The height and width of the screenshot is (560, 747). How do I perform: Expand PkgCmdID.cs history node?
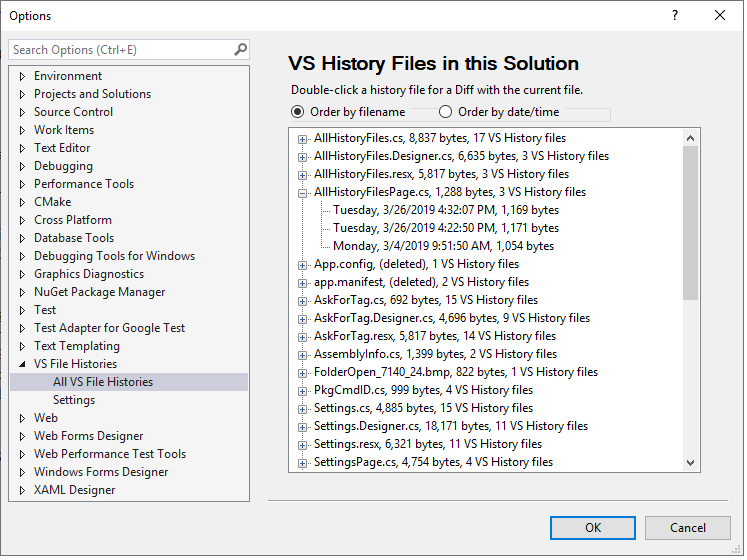click(x=302, y=391)
